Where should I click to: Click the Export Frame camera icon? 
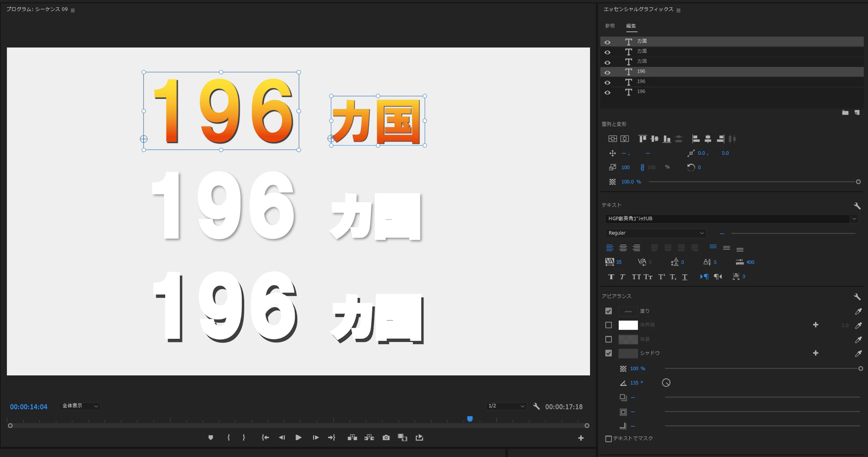click(x=386, y=437)
